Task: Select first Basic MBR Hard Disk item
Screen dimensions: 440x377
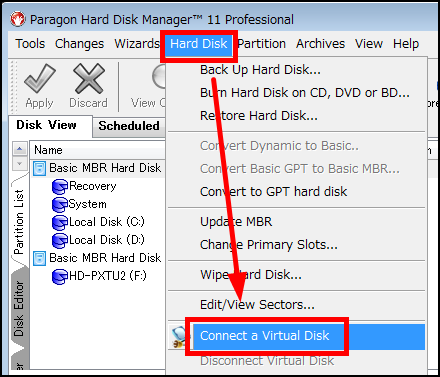Action: pos(97,168)
